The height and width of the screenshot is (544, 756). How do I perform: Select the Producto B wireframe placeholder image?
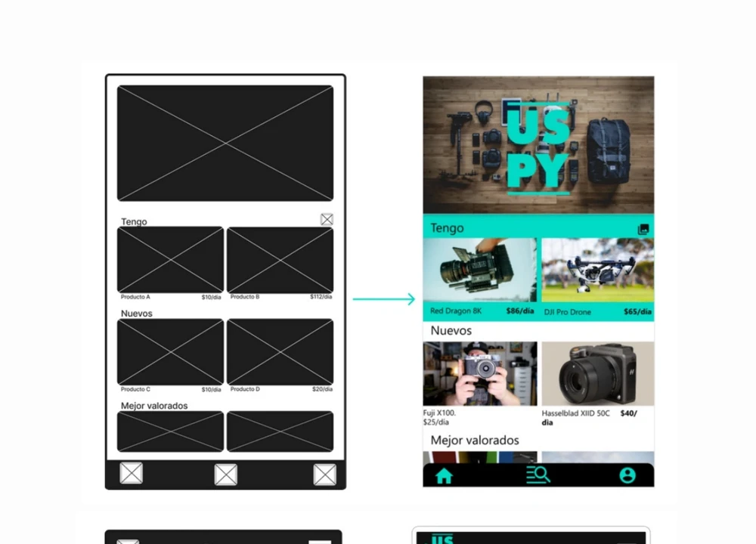coord(280,259)
